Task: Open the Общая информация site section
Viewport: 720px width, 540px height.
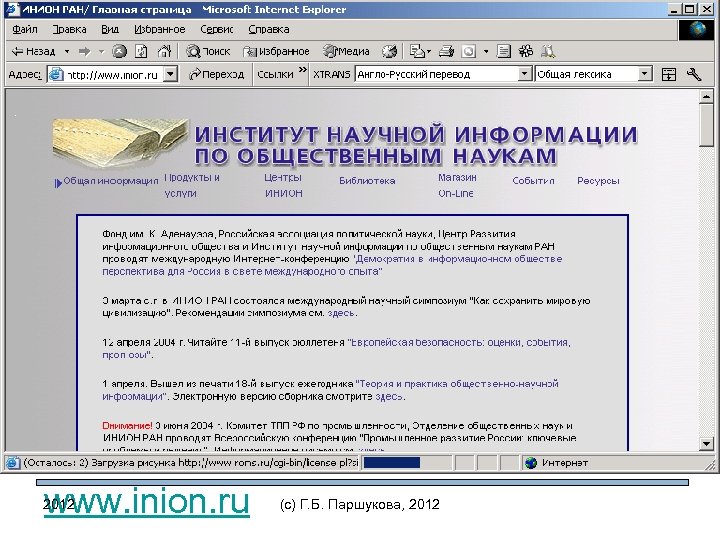Action: (x=111, y=181)
